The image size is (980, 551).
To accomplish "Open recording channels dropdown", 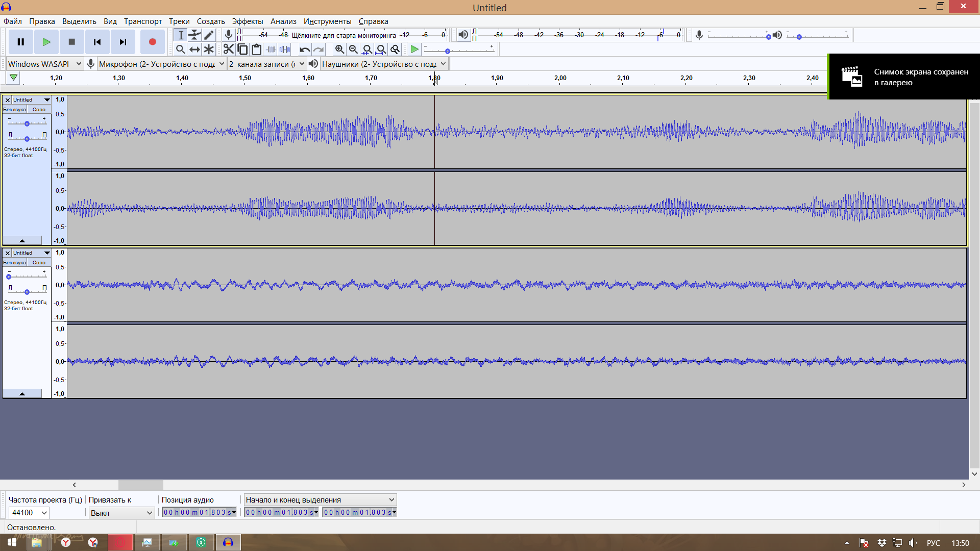I will [267, 64].
